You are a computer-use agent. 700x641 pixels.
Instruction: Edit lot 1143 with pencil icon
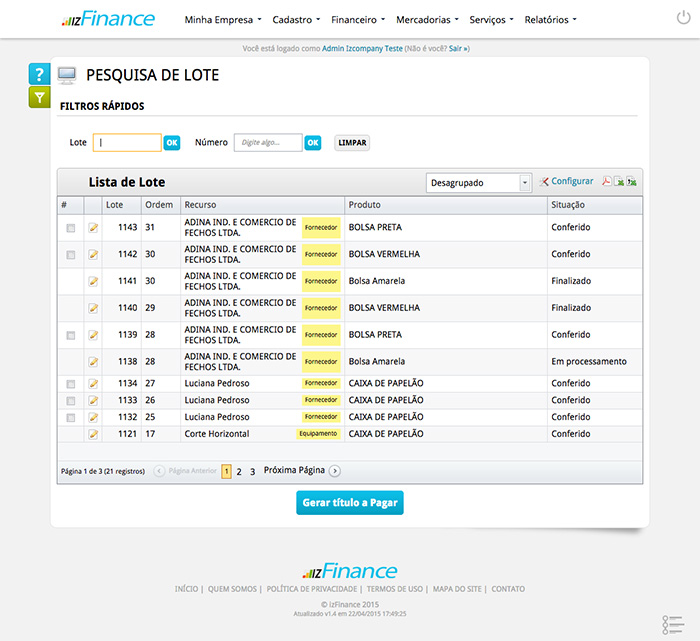click(x=93, y=228)
